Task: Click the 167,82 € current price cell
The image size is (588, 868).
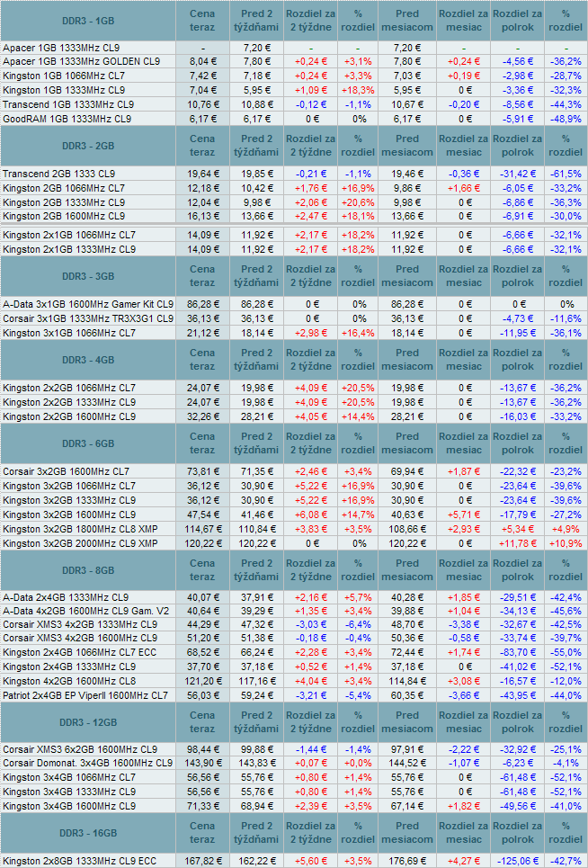Action: coord(203,862)
